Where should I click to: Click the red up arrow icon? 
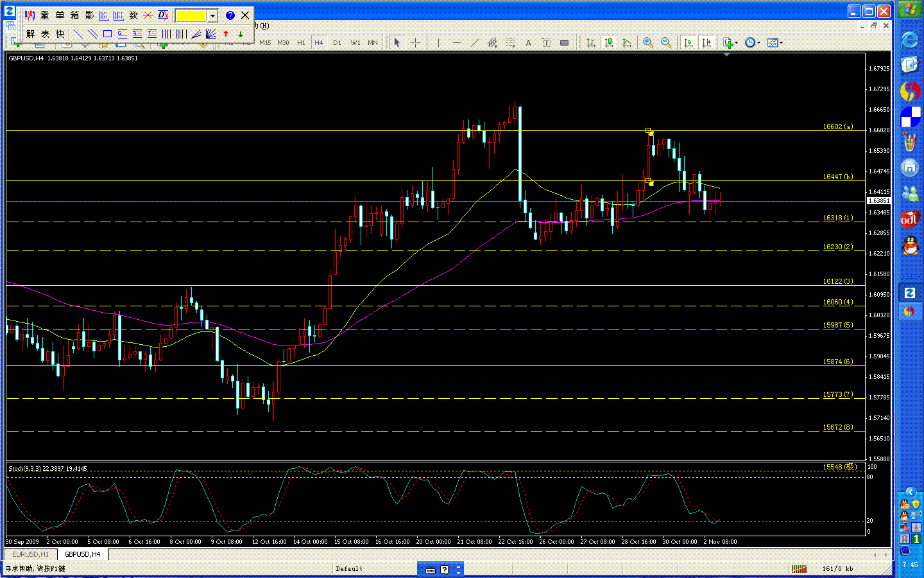226,34
